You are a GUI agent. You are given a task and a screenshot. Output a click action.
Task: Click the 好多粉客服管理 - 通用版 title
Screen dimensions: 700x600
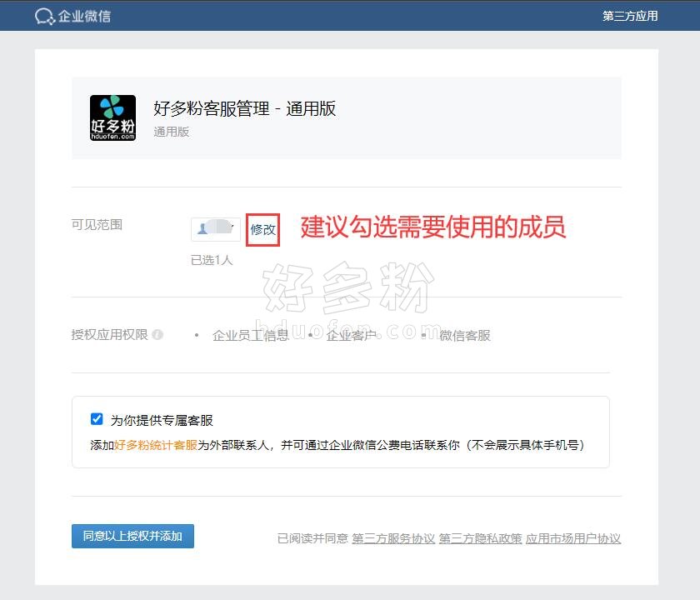click(x=245, y=108)
